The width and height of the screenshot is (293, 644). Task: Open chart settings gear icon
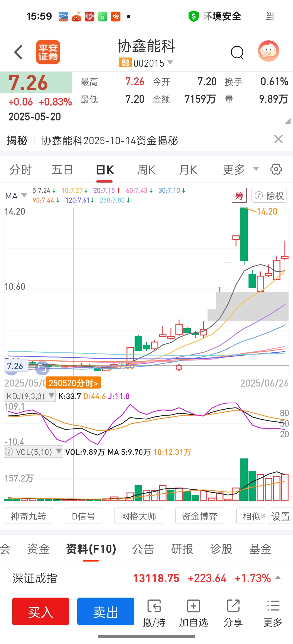click(x=276, y=169)
